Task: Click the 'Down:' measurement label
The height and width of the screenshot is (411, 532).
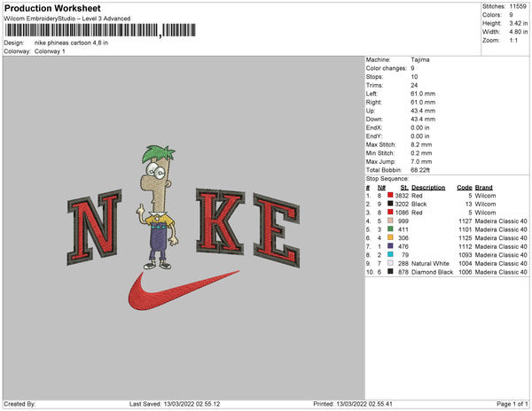Action: coord(374,120)
